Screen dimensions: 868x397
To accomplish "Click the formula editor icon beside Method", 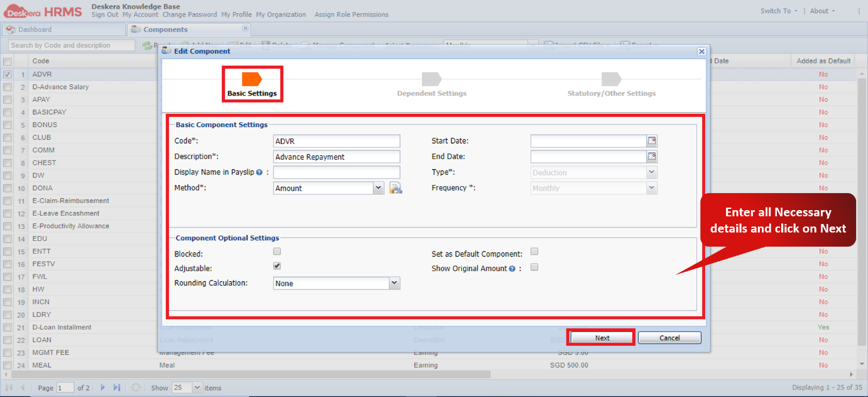I will 395,187.
